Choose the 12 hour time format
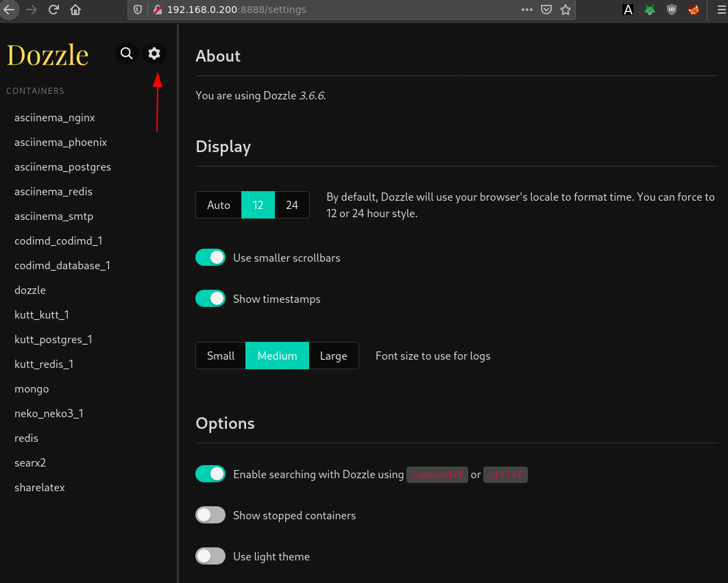Screen dimensions: 728x583 click(x=258, y=205)
